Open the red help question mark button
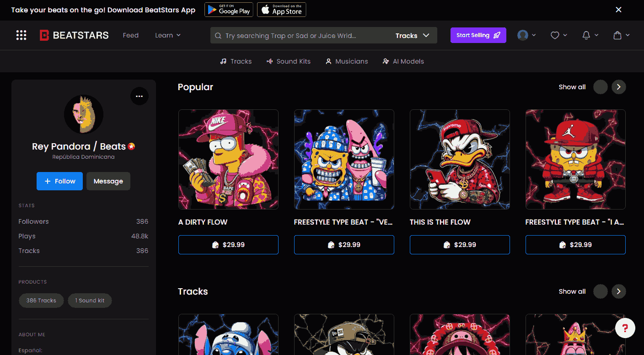The height and width of the screenshot is (355, 644). pos(625,328)
